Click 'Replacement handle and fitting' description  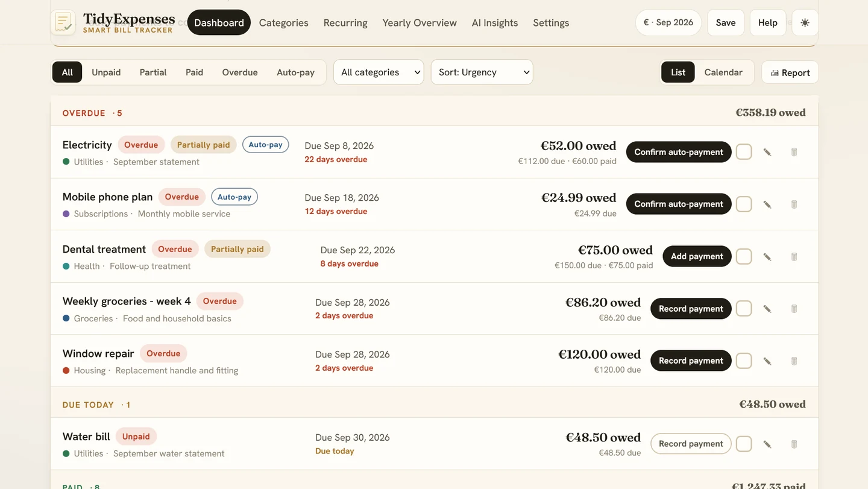[177, 370]
